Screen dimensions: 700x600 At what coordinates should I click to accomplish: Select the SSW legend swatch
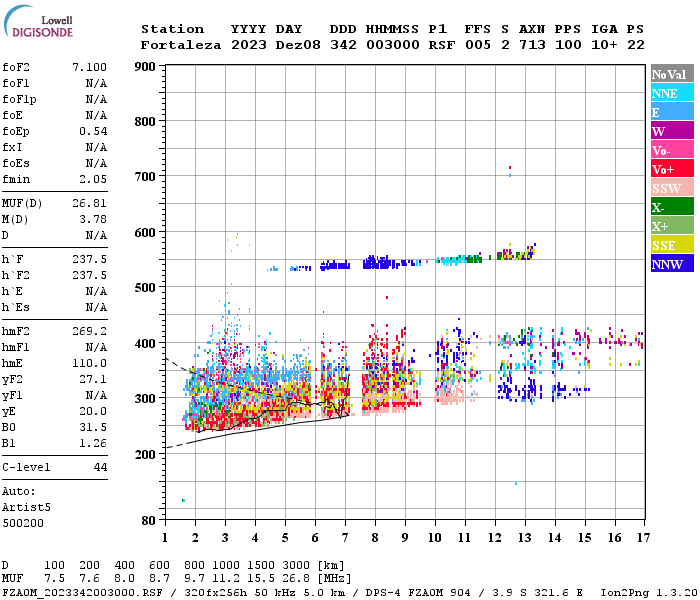672,188
